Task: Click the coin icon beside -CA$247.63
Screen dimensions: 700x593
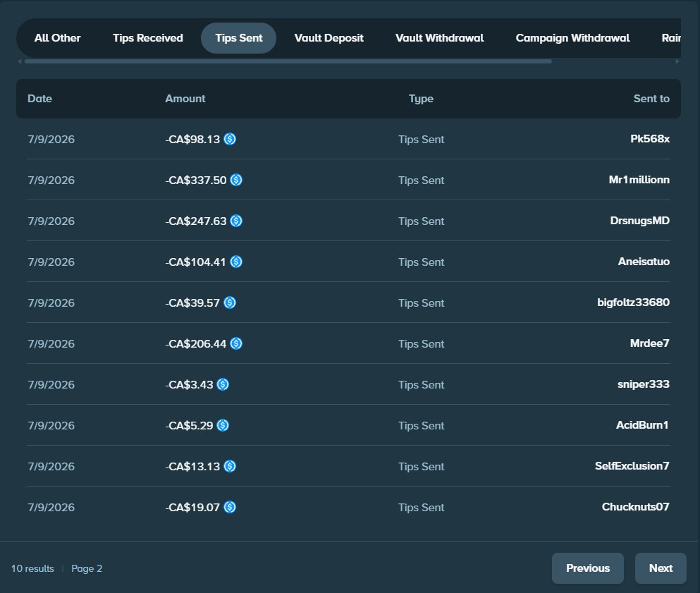Action: 236,221
